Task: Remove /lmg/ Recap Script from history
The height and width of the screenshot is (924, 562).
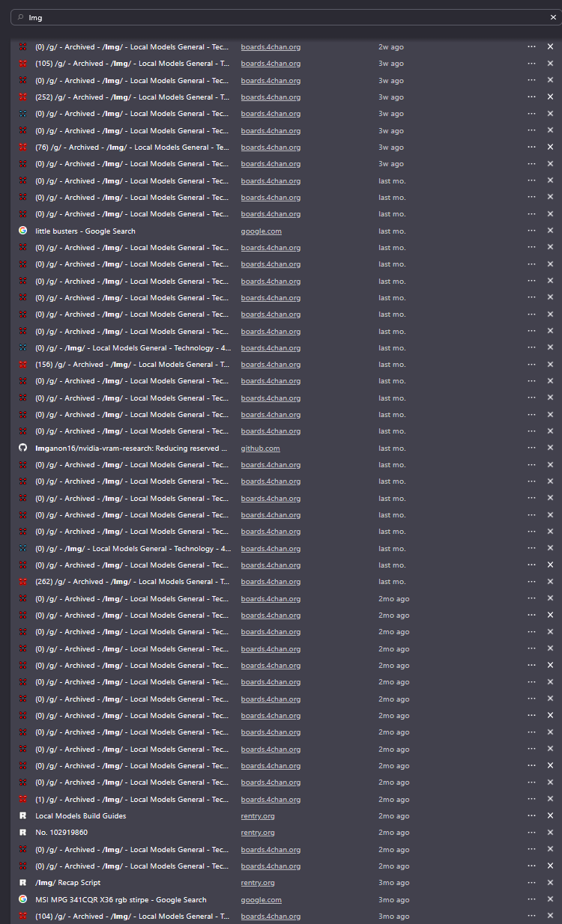Action: [550, 883]
